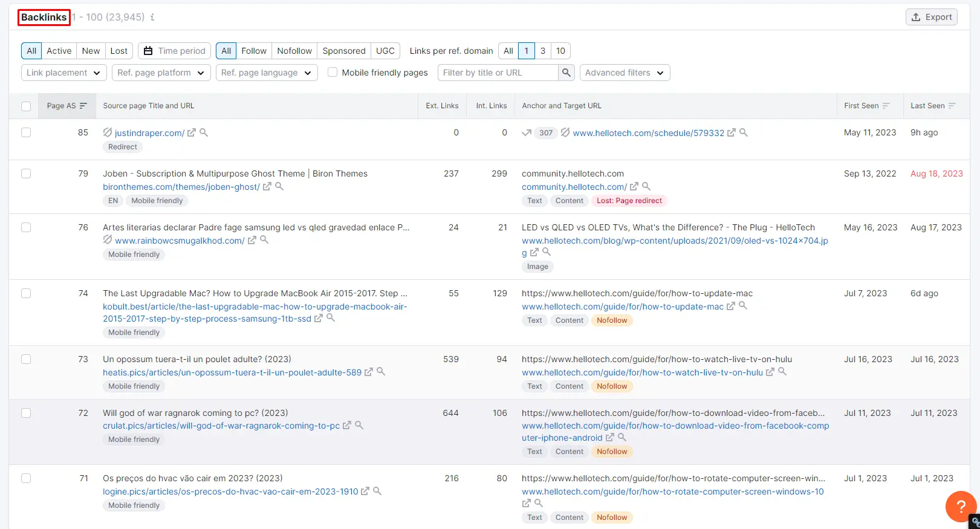The width and height of the screenshot is (980, 529).
Task: Click magnifier icon after hellotech.com/schedule/579332
Action: (744, 132)
